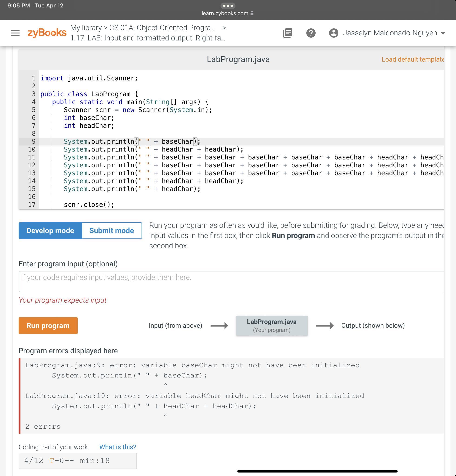Click the zyBooks logo
Screen dimensions: 456x476
click(47, 33)
